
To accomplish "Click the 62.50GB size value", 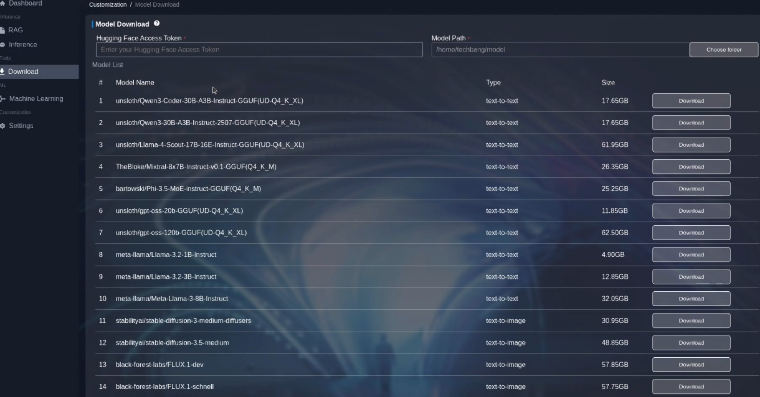I will point(615,233).
